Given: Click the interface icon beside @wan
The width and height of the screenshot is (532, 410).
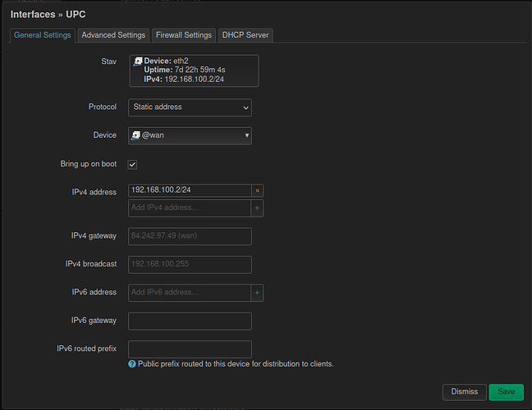Looking at the screenshot, I should pyautogui.click(x=135, y=135).
